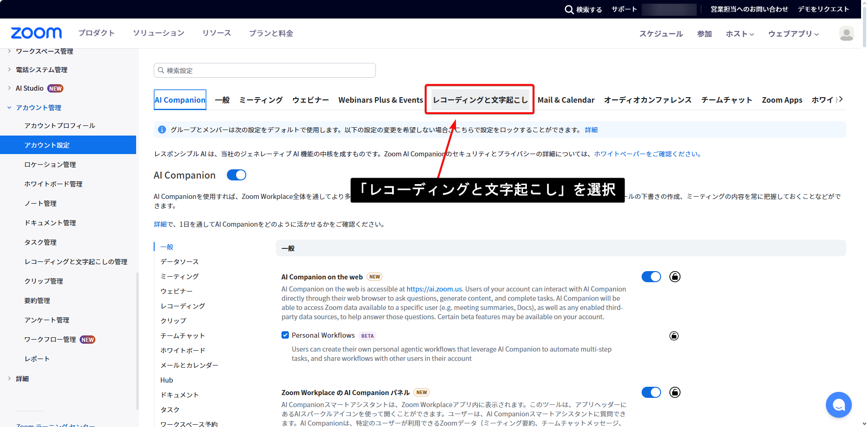Switch to the ミーティング tab
The height and width of the screenshot is (427, 868).
[x=261, y=100]
